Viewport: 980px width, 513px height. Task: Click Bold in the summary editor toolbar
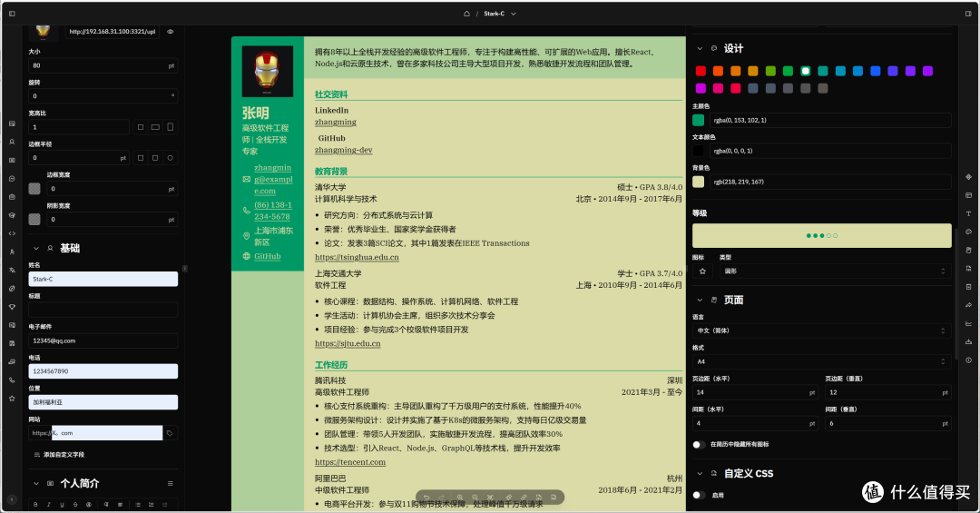(x=35, y=504)
